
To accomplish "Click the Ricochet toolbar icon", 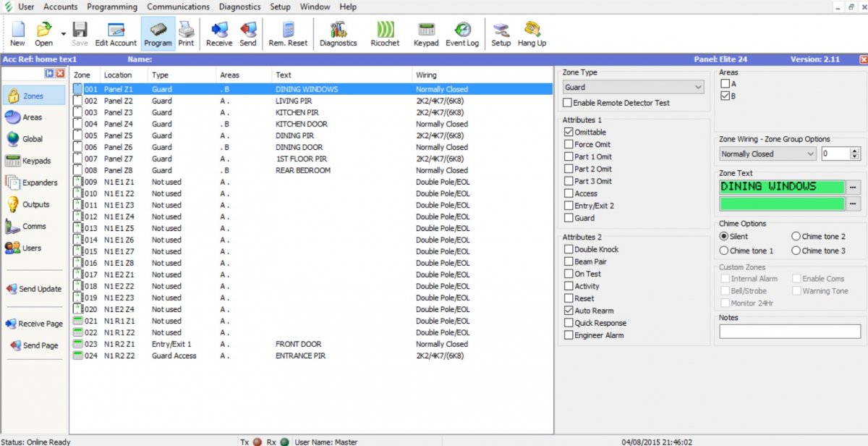I will tap(385, 34).
